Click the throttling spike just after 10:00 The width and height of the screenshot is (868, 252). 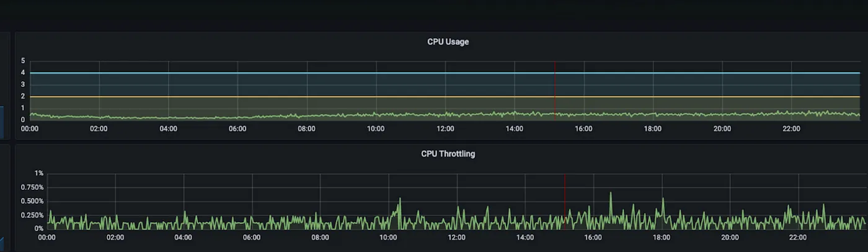pos(400,200)
